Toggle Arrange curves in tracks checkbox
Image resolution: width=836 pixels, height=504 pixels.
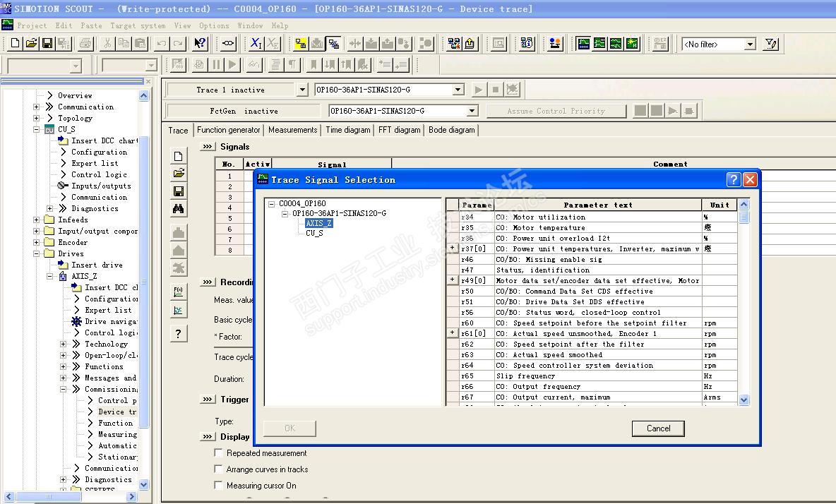(218, 469)
